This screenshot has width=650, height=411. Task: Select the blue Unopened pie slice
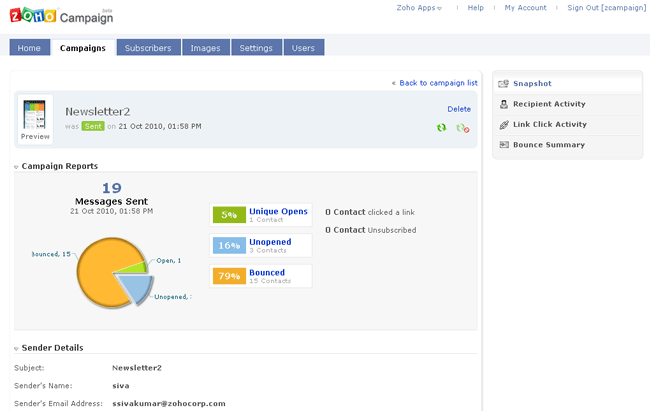[x=135, y=288]
